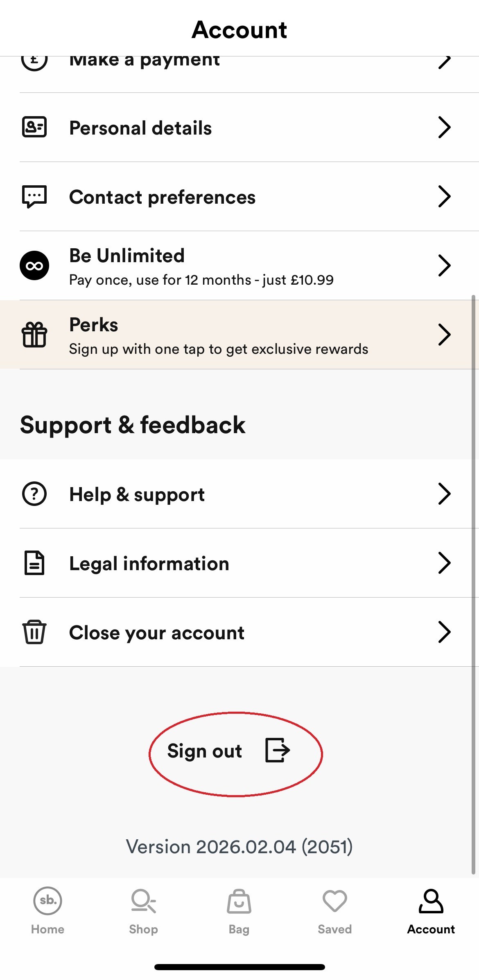Tap the Sign out button text
The width and height of the screenshot is (479, 980).
pos(204,751)
